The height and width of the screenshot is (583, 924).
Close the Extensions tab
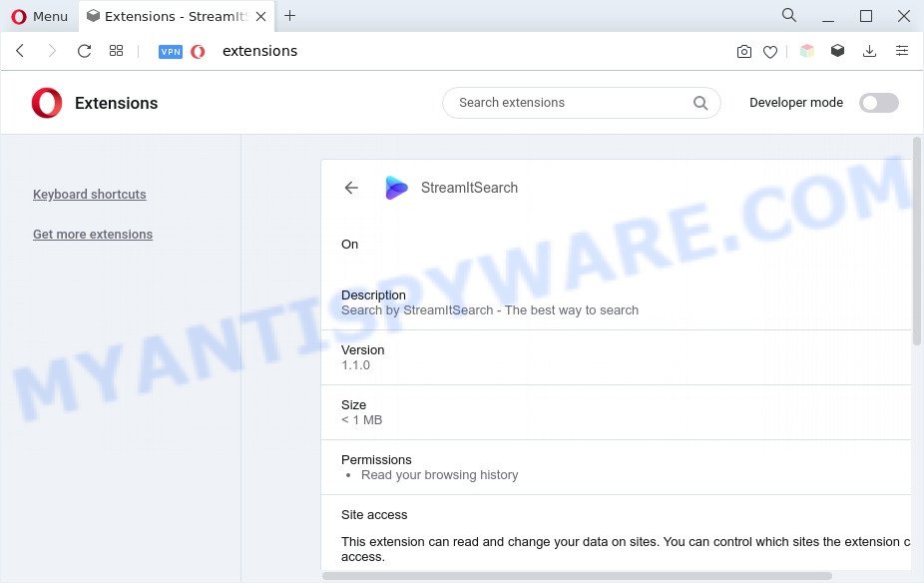click(261, 17)
